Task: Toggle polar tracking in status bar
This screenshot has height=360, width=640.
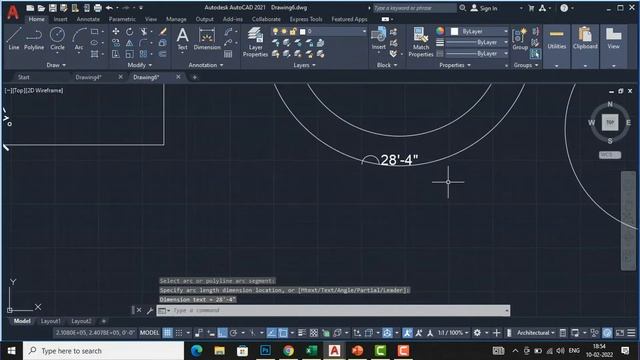Action: (x=233, y=333)
